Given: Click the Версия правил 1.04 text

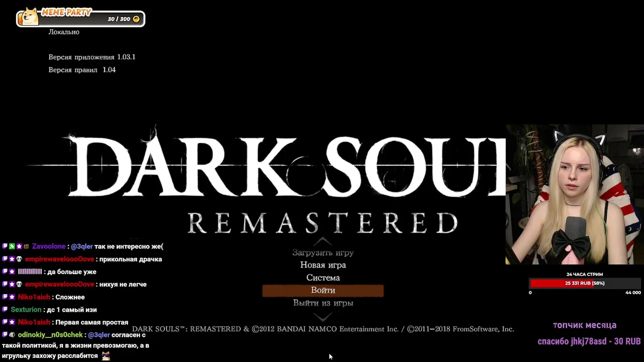Looking at the screenshot, I should coord(82,70).
